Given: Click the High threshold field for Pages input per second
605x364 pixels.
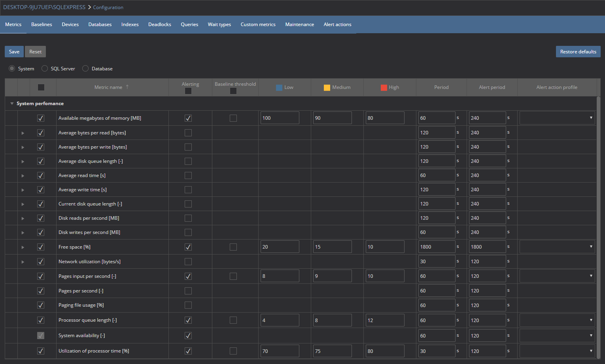Looking at the screenshot, I should [385, 276].
